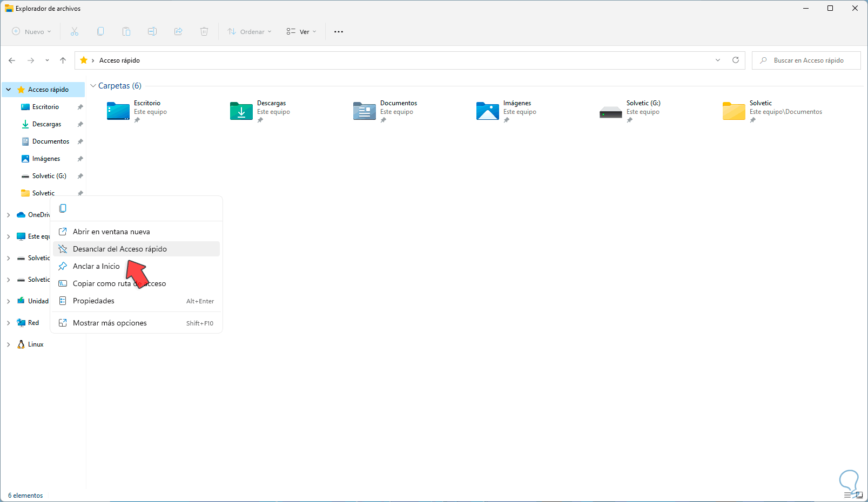Click the pin icon beside sidebar Solvetic (G:)
Image resolution: width=868 pixels, height=502 pixels.
(80, 176)
